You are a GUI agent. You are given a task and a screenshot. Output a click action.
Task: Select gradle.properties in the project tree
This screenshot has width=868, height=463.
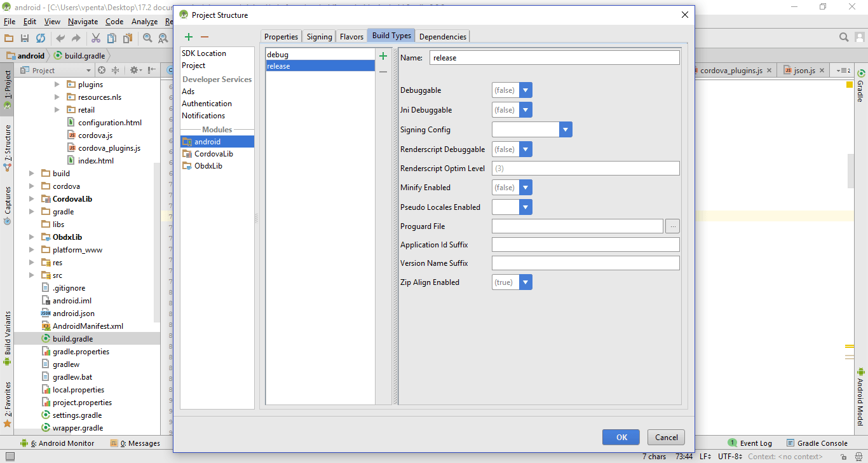pos(81,352)
